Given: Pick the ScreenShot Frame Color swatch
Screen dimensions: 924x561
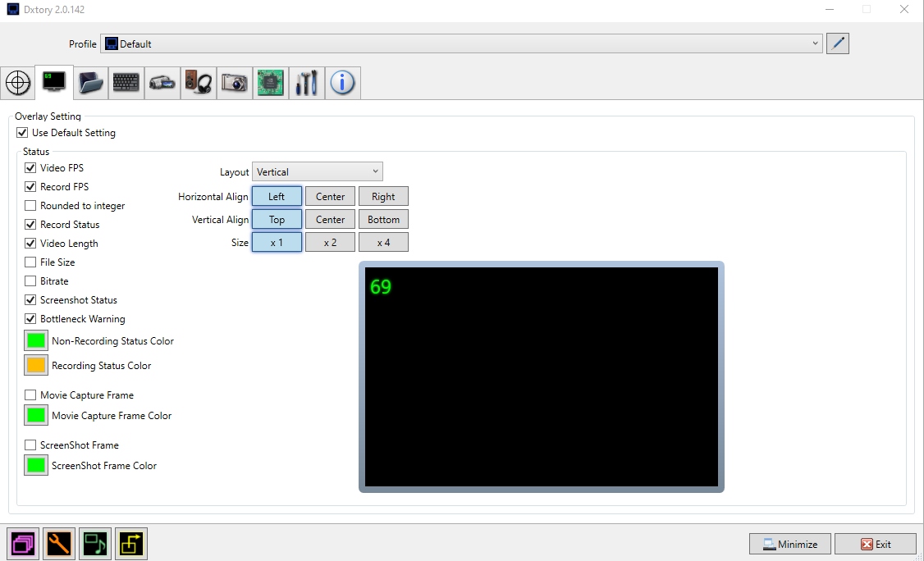Looking at the screenshot, I should [x=36, y=466].
